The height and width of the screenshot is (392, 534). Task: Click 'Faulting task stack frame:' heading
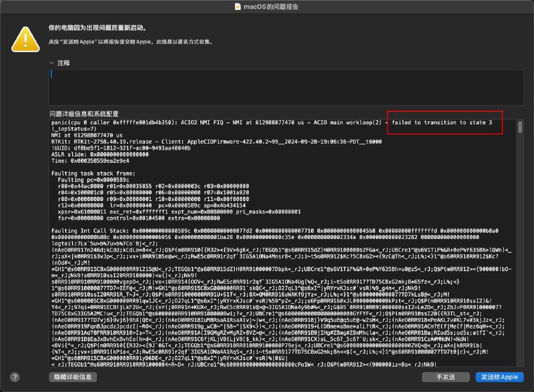point(93,174)
